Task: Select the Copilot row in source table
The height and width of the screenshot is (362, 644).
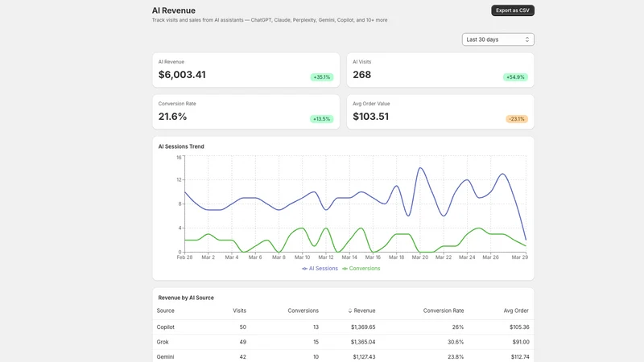Action: tap(343, 327)
